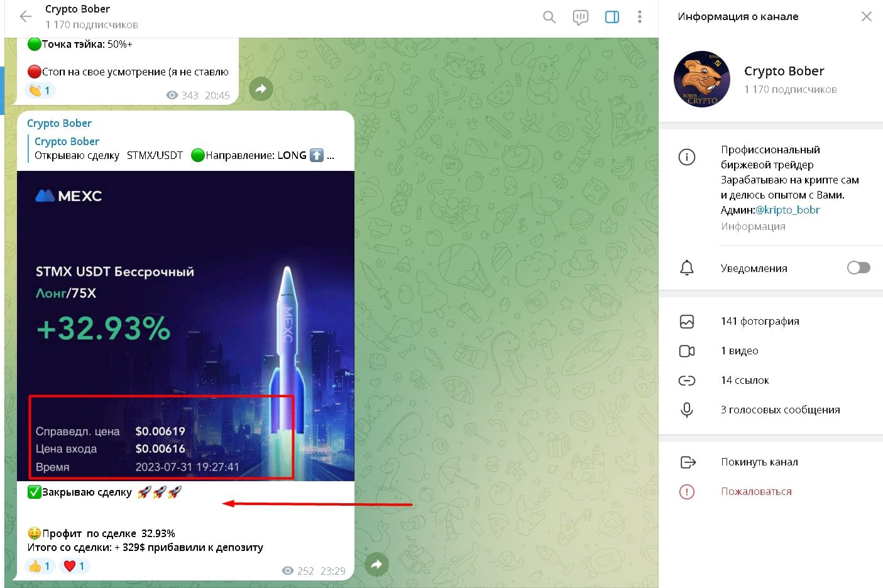Click the Стоп на свое усмотрение line
Screen dimensions: 883x588
click(x=128, y=72)
